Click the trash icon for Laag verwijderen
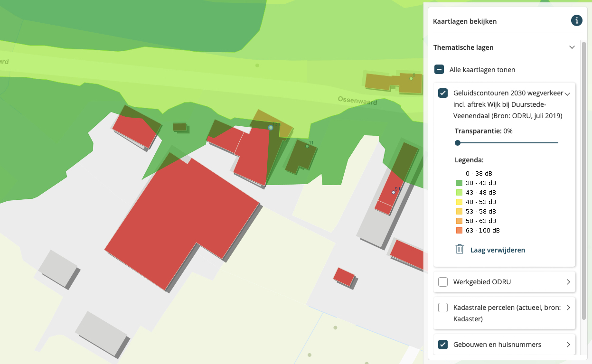 [460, 249]
